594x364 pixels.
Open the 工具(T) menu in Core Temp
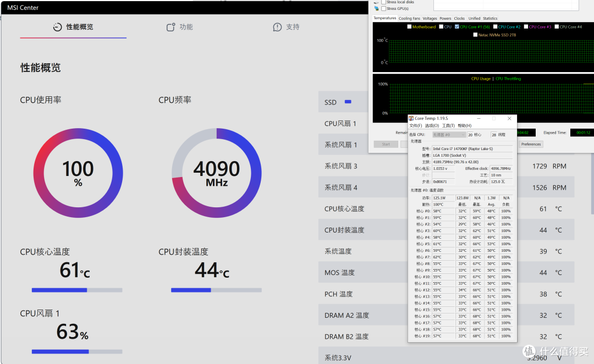pyautogui.click(x=448, y=126)
